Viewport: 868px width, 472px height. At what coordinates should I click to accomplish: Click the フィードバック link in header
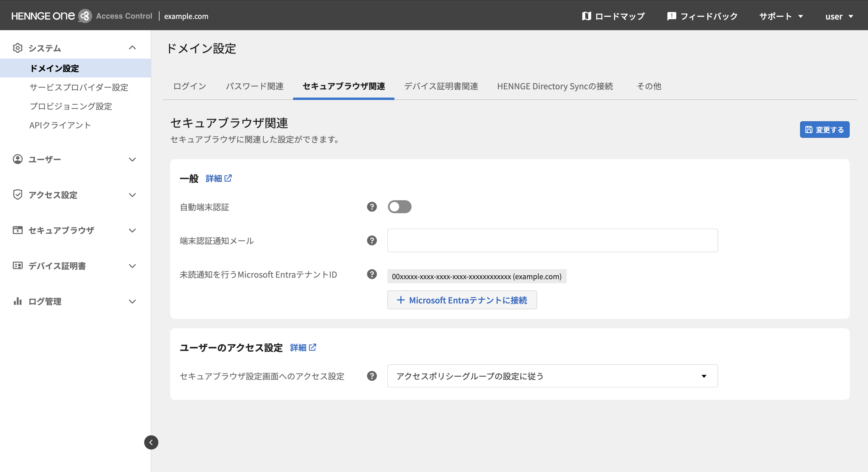point(702,16)
